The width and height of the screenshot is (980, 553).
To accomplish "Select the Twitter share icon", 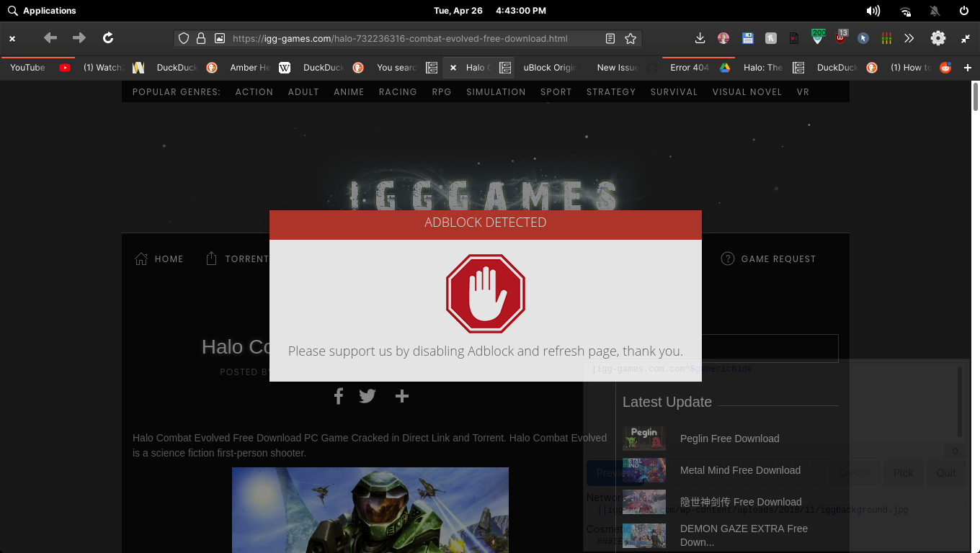I will coord(367,396).
